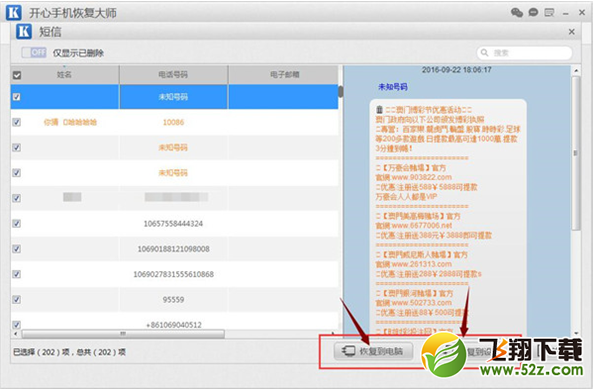
Task: Click link www.261313.com in message
Action: [x=422, y=264]
